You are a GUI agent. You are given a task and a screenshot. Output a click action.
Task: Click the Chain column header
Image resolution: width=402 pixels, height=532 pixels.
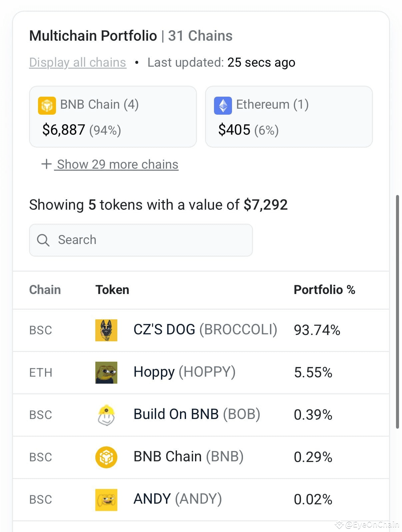45,290
